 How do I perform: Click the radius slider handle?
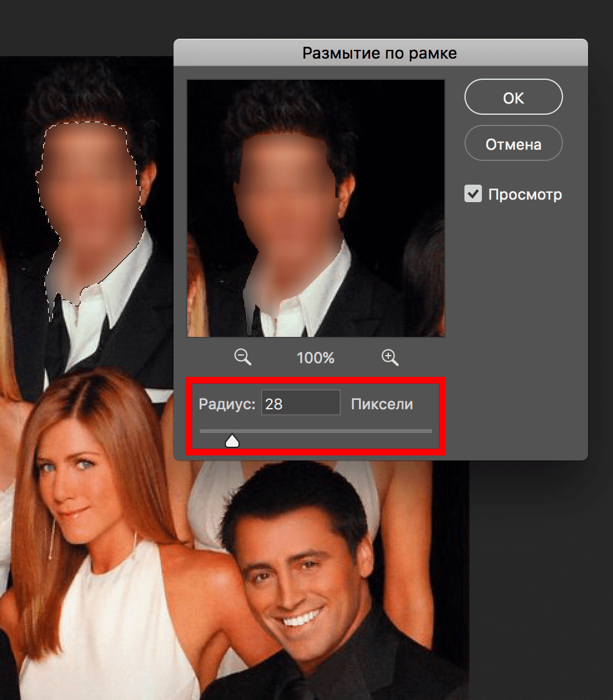232,441
